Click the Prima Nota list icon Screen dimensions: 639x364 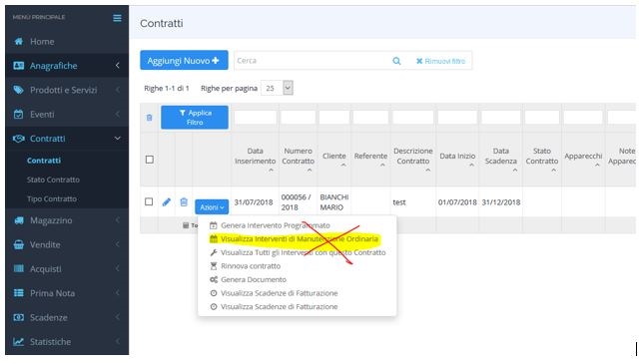(19, 293)
